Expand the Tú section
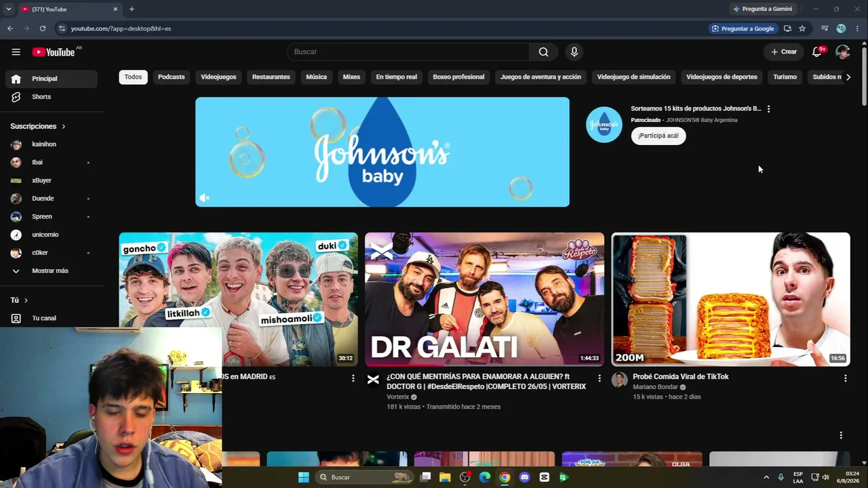Screen dimensions: 868x488 pyautogui.click(x=19, y=300)
